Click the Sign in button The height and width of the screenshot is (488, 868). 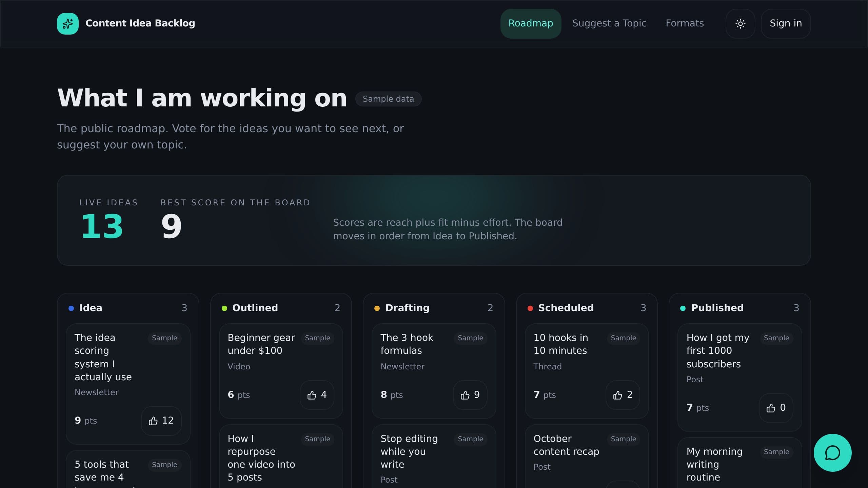tap(786, 23)
